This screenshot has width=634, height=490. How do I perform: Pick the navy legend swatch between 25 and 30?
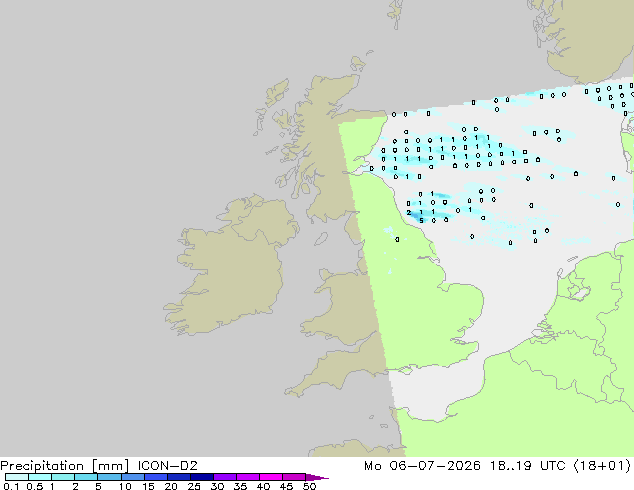coord(201,477)
